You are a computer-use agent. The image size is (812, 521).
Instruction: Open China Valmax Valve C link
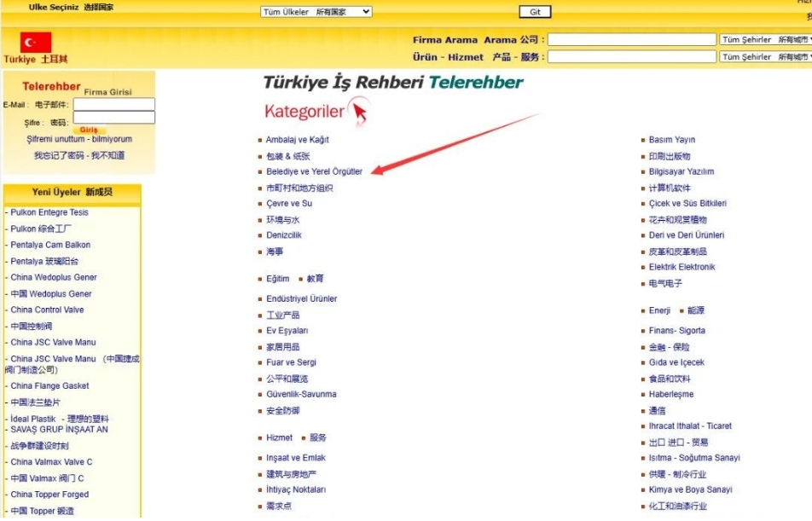[x=51, y=462]
